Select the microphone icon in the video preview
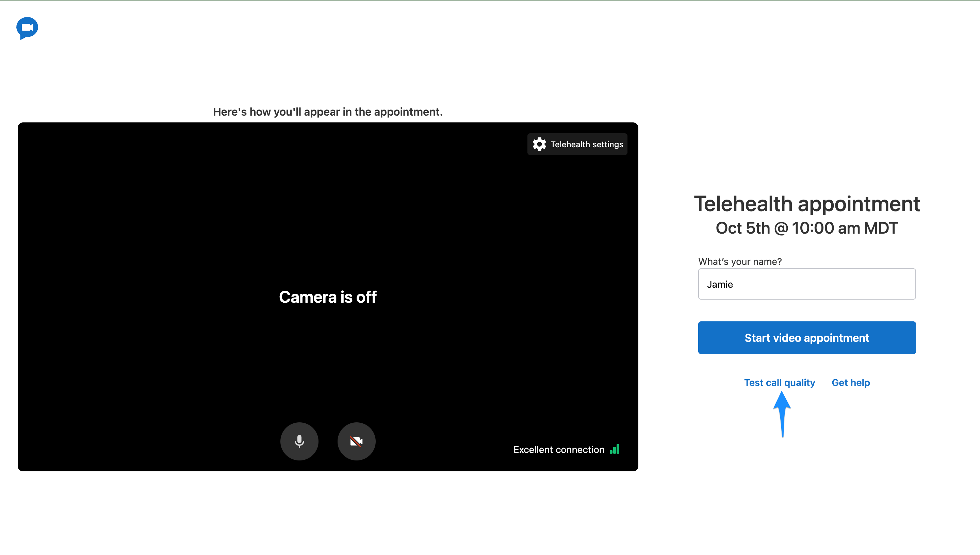The width and height of the screenshot is (980, 555). [299, 441]
